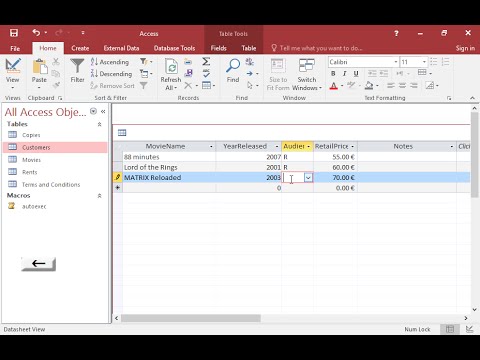The width and height of the screenshot is (480, 360).
Task: Toggle Italic text formatting
Action: coord(344,74)
